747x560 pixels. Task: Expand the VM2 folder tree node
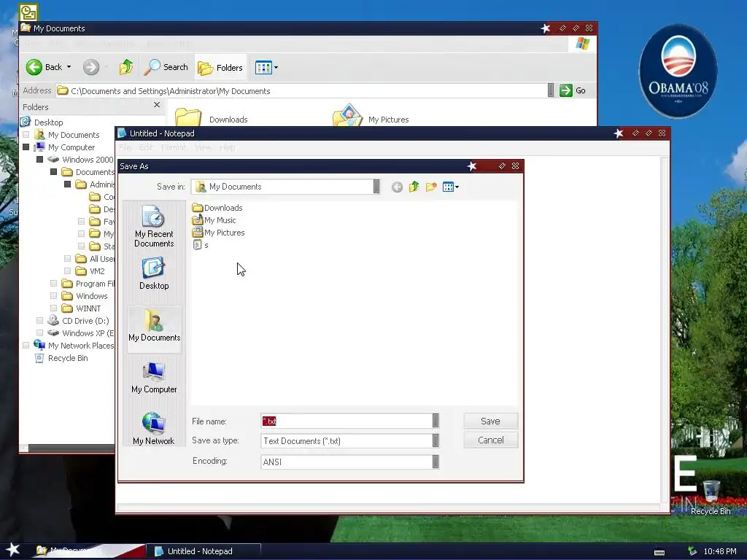tap(68, 271)
